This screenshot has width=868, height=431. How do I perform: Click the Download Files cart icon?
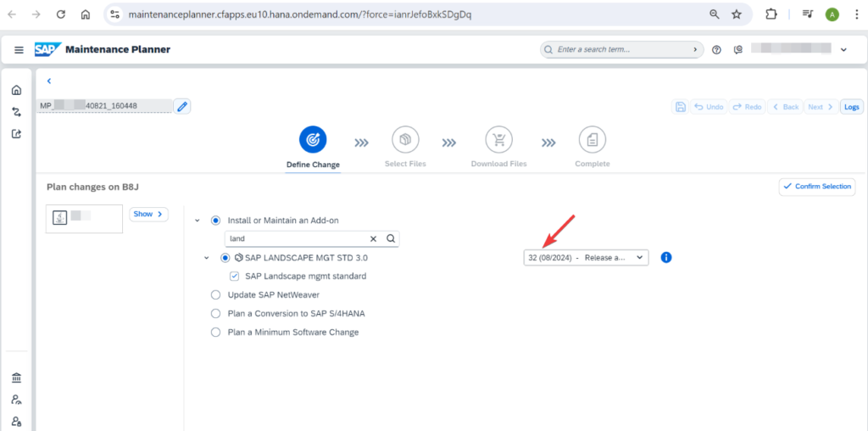498,140
